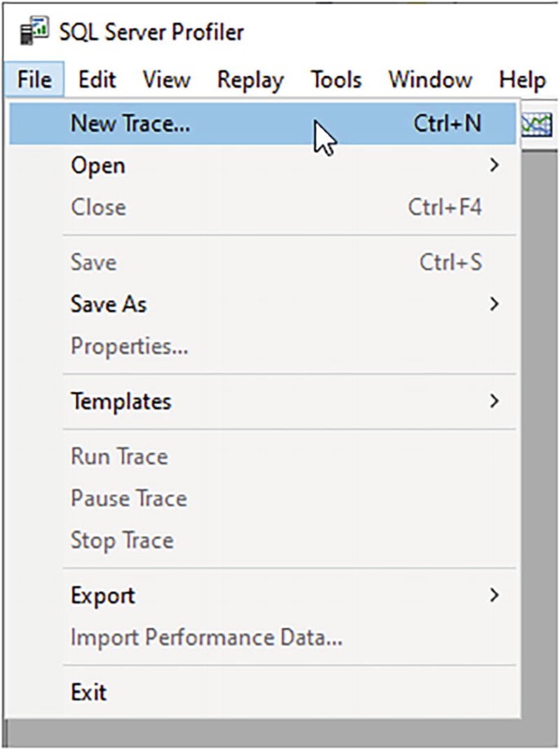560x750 pixels.
Task: Open the Edit menu
Action: pyautogui.click(x=97, y=79)
